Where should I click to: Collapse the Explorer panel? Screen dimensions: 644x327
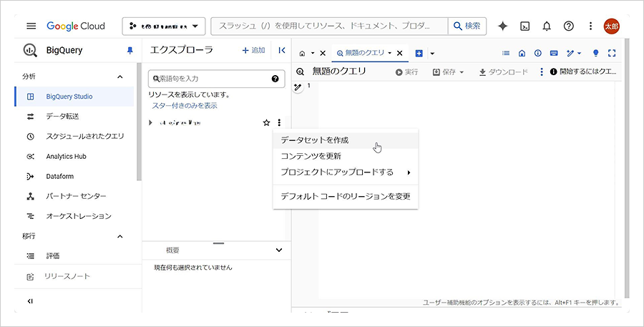(282, 50)
